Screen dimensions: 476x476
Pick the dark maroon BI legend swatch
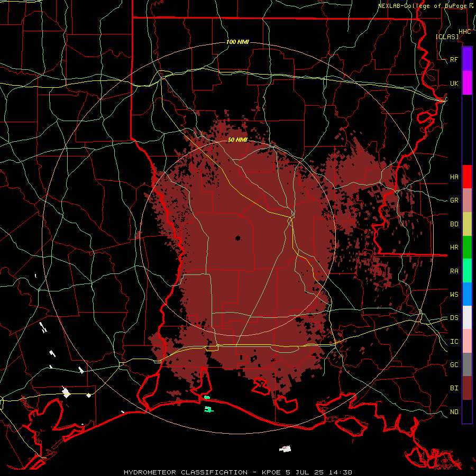[467, 388]
